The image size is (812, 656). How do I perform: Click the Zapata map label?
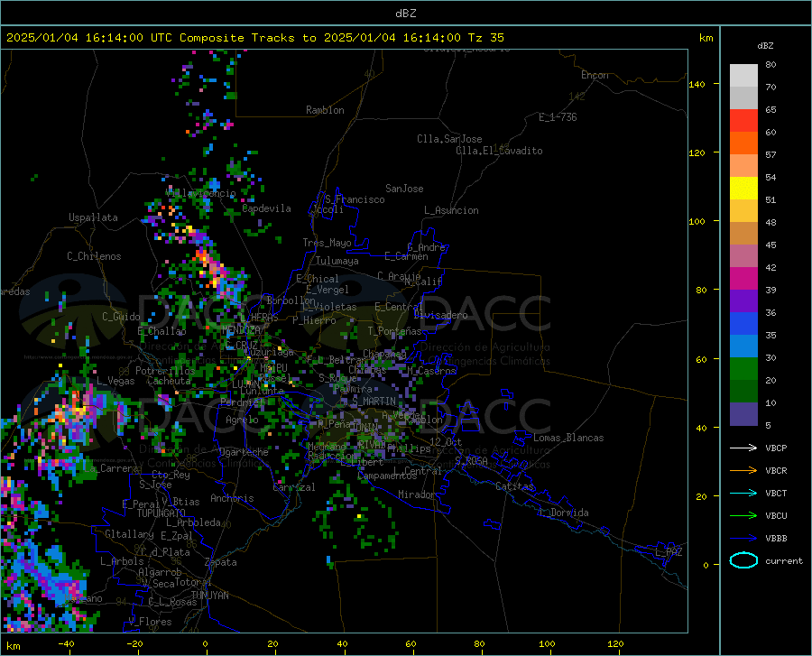point(221,562)
